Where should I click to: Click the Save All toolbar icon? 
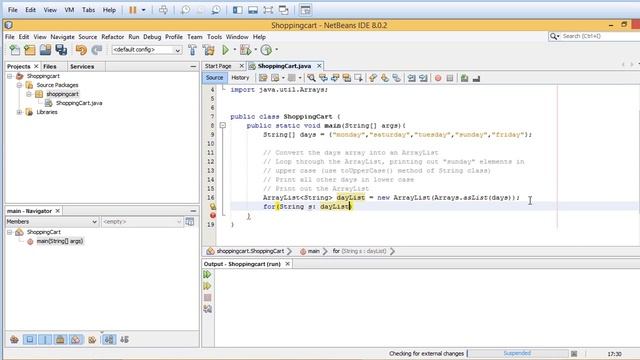click(61, 50)
